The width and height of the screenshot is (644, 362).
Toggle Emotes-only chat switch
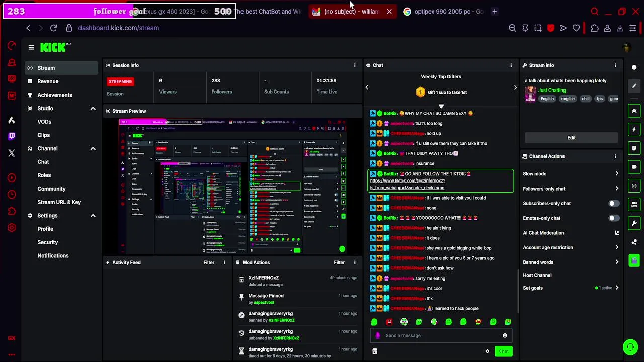pos(614,218)
